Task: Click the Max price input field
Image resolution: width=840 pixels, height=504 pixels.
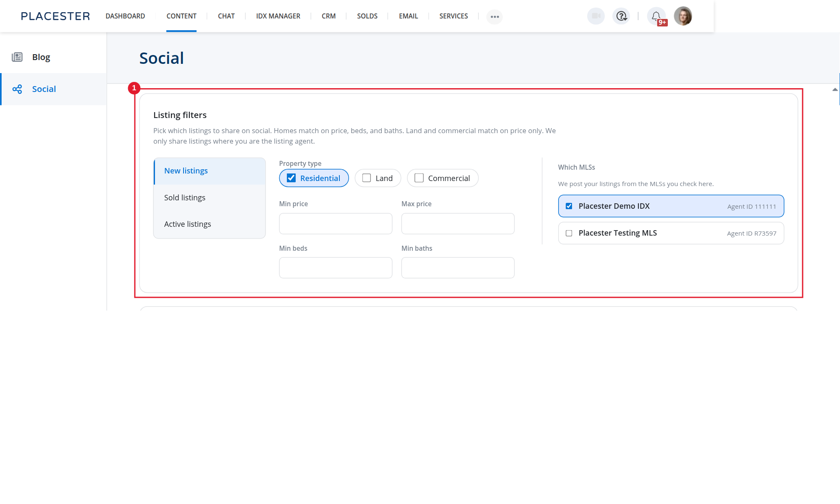Action: [x=458, y=223]
